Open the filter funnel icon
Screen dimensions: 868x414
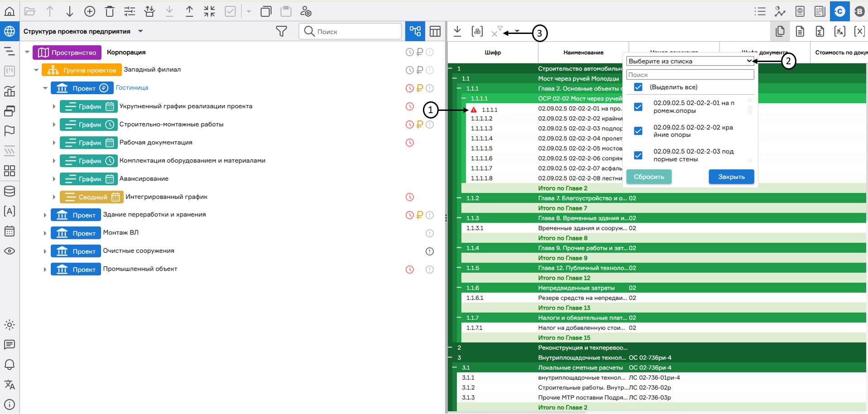coord(281,31)
